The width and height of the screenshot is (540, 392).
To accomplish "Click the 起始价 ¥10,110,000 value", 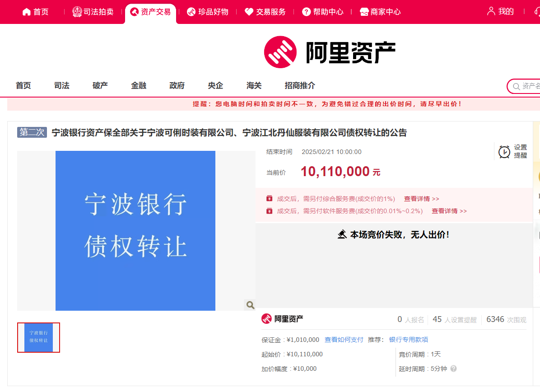I will (305, 354).
